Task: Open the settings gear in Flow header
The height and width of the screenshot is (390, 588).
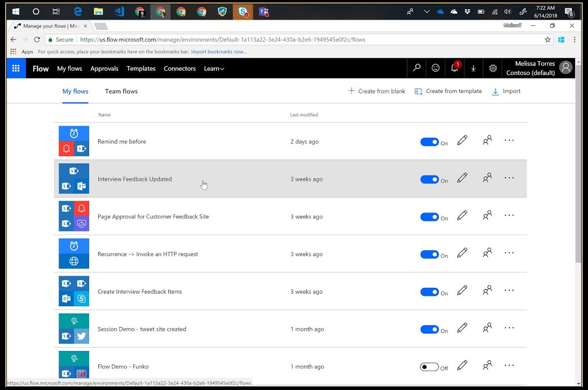Action: (x=493, y=68)
